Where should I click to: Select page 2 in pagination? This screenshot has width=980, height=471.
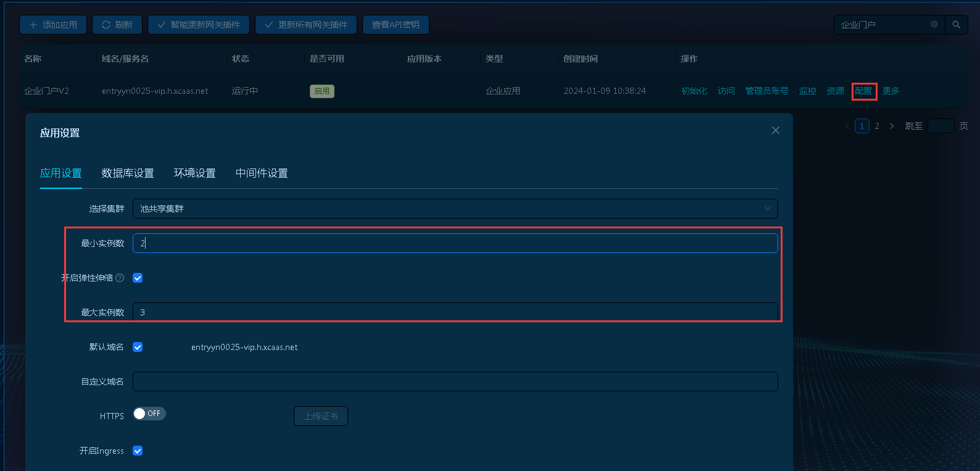pyautogui.click(x=877, y=126)
